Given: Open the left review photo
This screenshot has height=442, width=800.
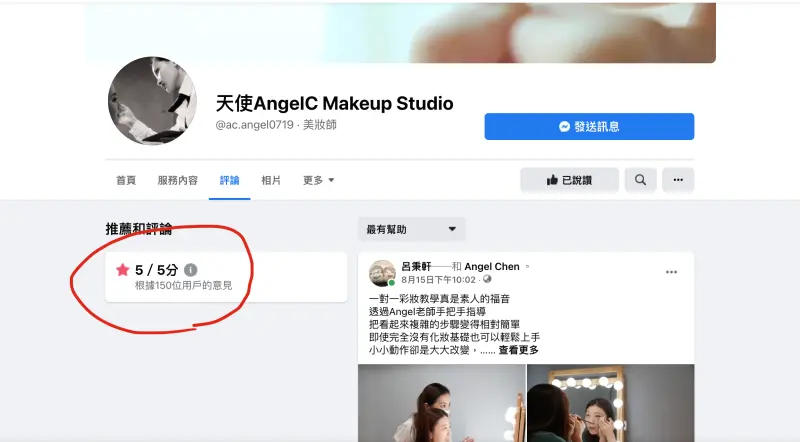Looking at the screenshot, I should point(442,403).
